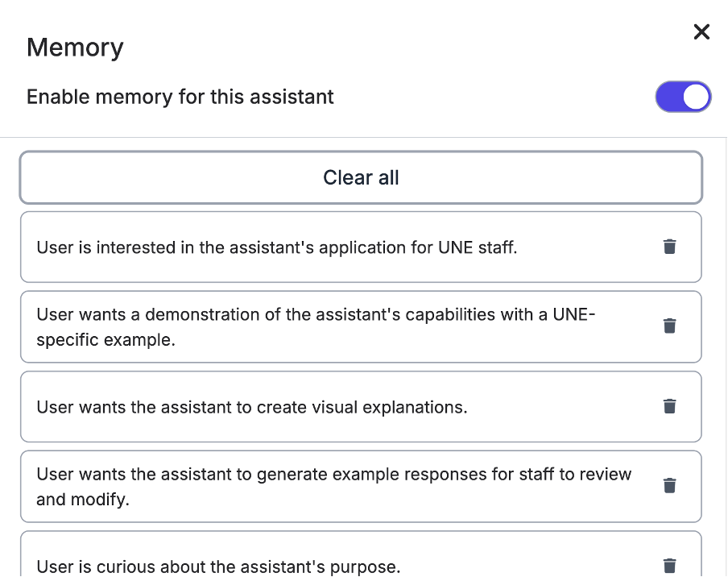Remove the visual explanations memory entry
This screenshot has width=728, height=577.
tap(669, 406)
